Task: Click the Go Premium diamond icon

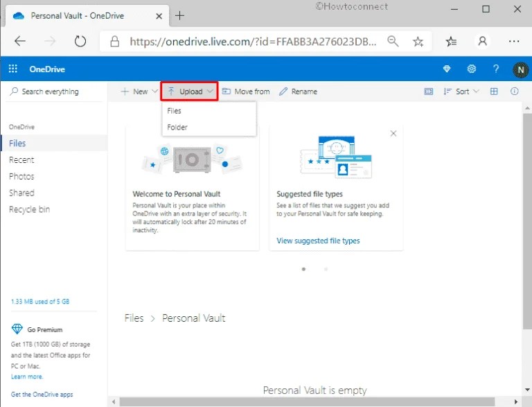Action: coord(17,329)
